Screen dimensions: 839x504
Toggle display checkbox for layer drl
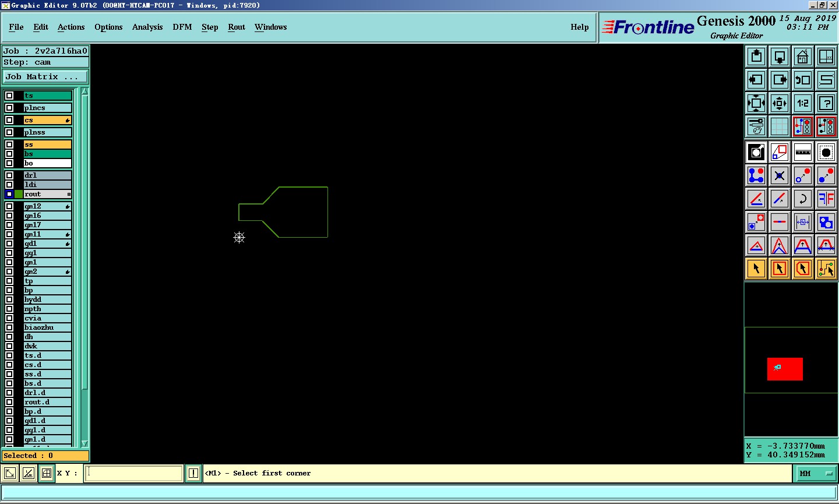(9, 175)
